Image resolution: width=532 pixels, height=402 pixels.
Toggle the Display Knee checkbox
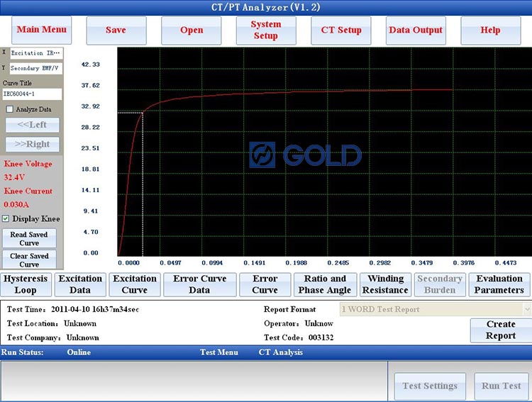(x=6, y=219)
